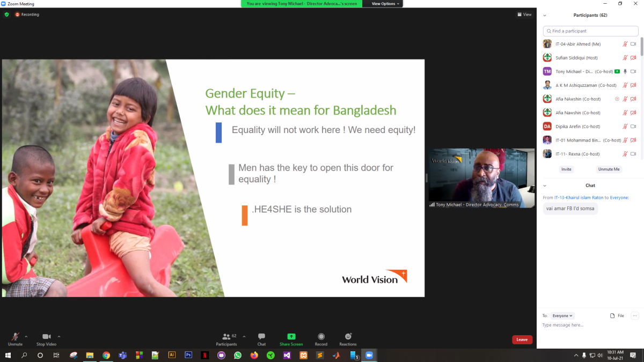Click the red Leave button
Viewport: 644px width, 362px height.
522,339
